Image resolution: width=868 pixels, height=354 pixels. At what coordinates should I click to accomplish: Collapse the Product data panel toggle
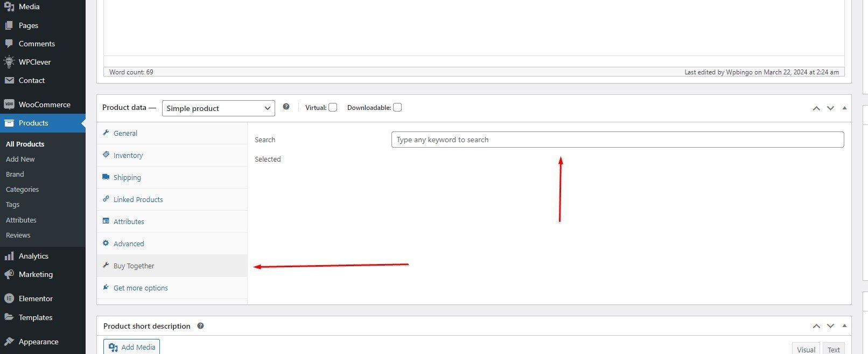[844, 108]
